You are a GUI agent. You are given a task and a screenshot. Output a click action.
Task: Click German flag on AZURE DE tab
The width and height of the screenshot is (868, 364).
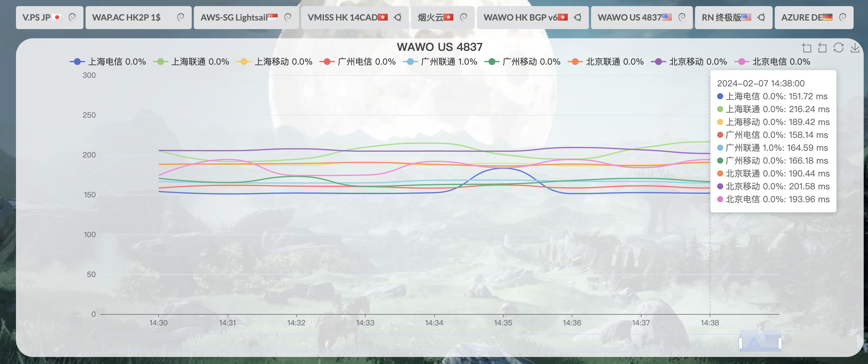click(828, 17)
